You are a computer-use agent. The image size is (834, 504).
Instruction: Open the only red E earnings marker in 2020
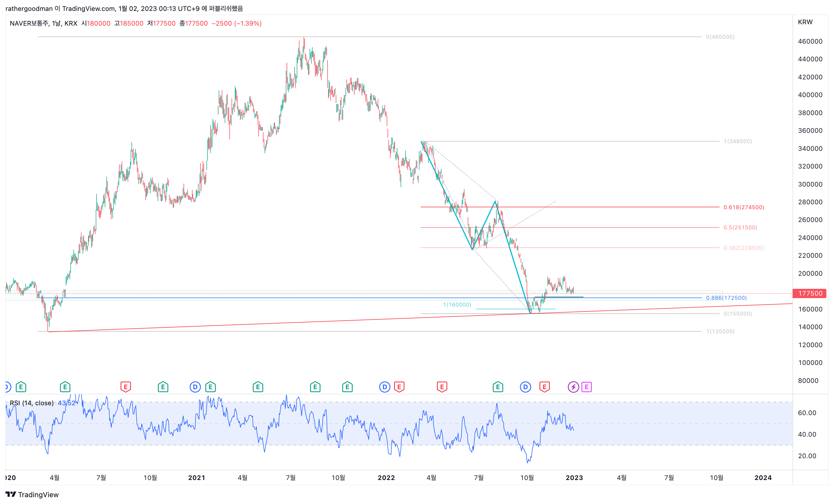coord(125,387)
